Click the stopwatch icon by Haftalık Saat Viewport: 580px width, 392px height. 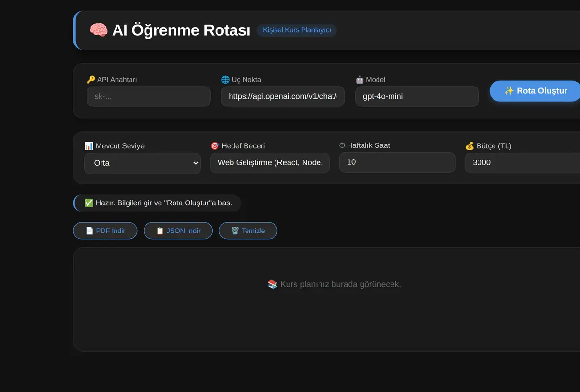click(342, 145)
